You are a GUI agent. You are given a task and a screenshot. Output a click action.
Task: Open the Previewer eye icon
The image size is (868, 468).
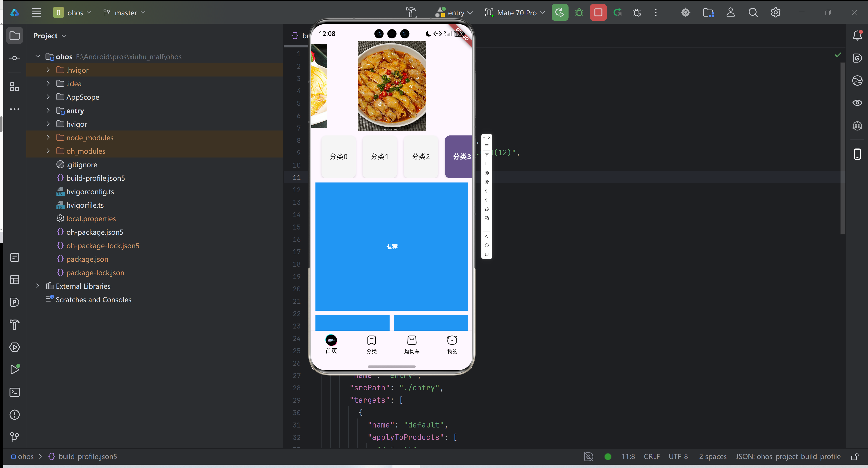coord(857,103)
